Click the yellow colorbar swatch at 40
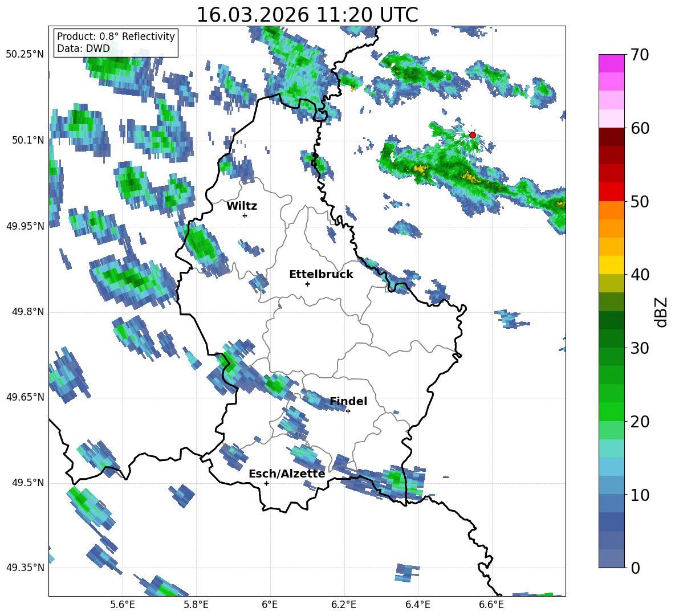This screenshot has height=616, width=675. [x=611, y=266]
